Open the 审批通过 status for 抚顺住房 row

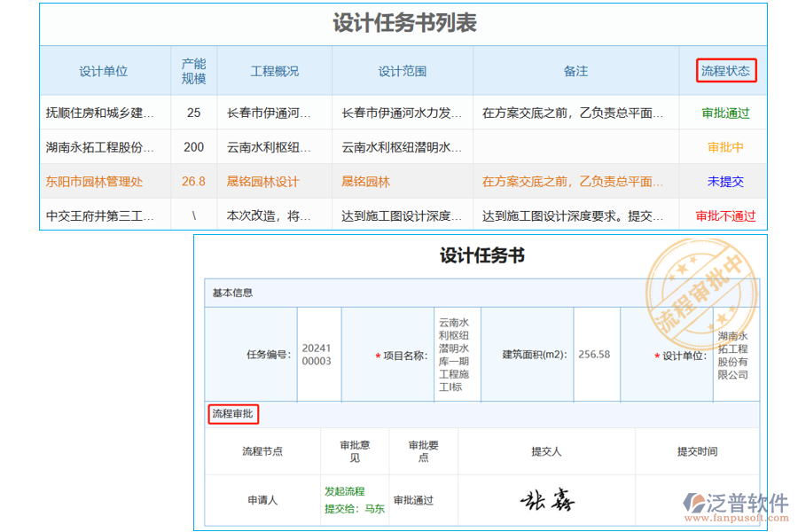click(724, 113)
